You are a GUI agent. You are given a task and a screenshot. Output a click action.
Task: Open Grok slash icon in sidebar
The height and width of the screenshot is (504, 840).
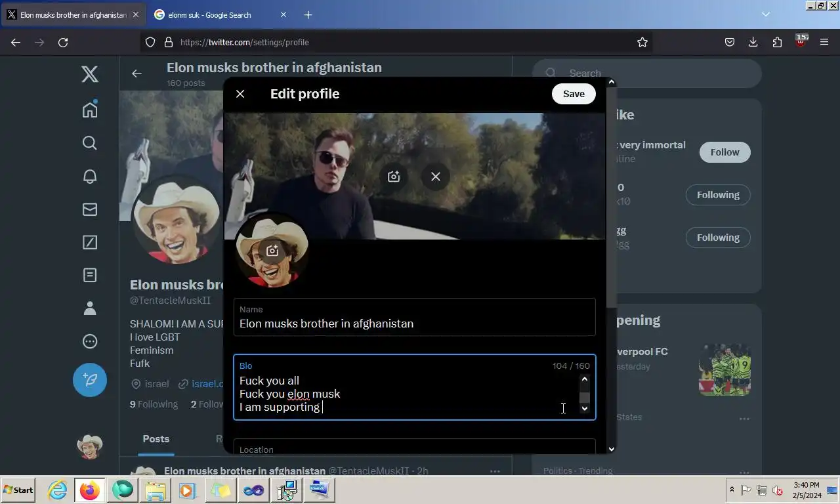pyautogui.click(x=90, y=242)
